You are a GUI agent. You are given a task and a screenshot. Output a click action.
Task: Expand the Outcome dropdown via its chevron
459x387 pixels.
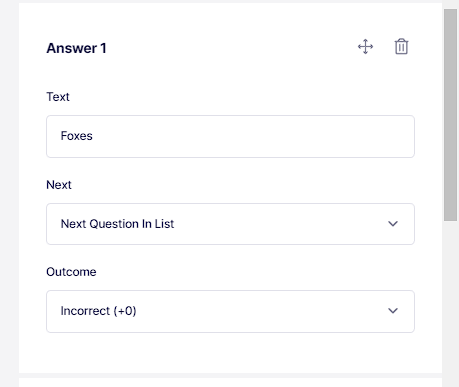coord(393,311)
